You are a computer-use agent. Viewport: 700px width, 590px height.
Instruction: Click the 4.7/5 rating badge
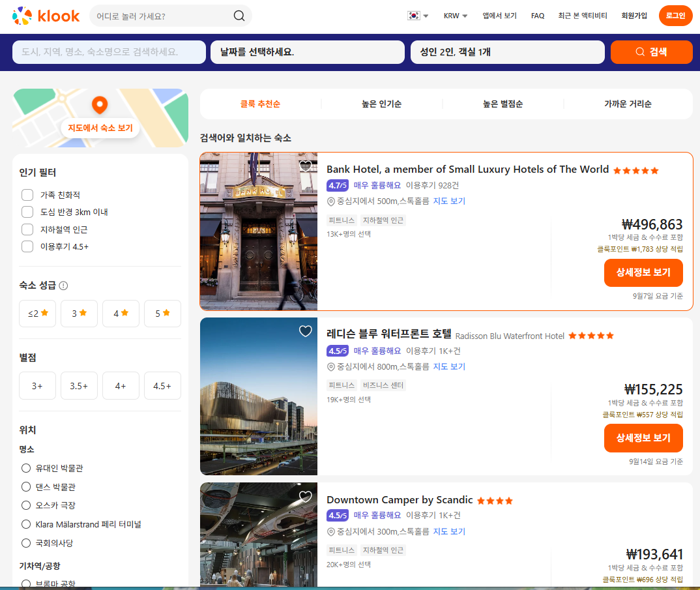pyautogui.click(x=337, y=185)
